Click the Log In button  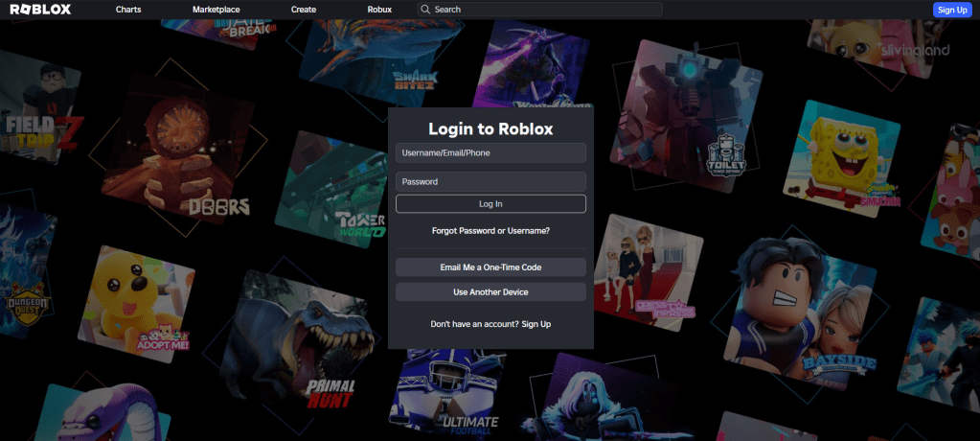pos(490,204)
